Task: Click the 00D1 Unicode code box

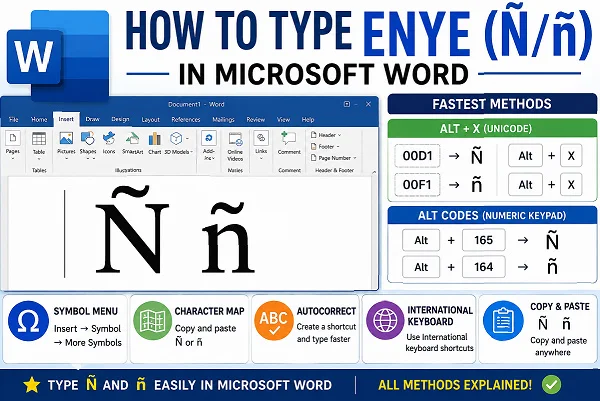Action: tap(417, 156)
